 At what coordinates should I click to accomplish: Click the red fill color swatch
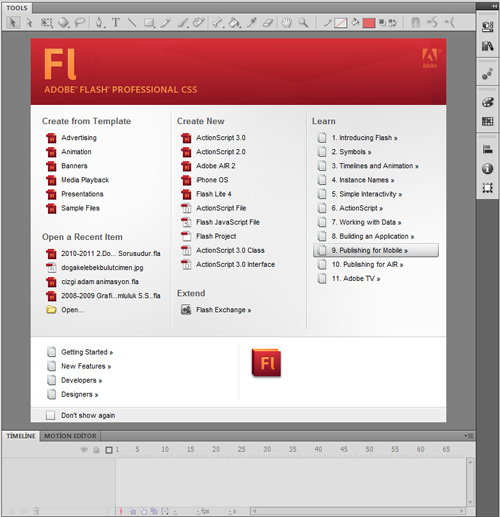[369, 23]
